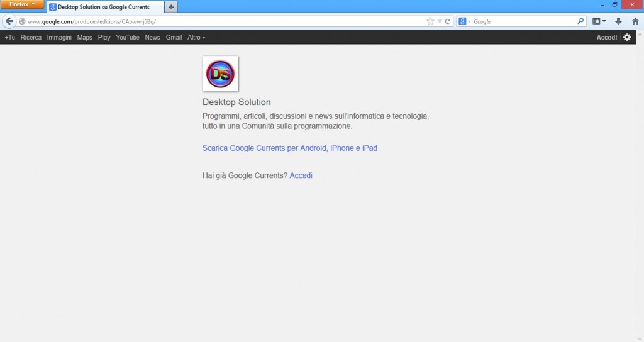Show URL history dropdown arrow
The width and height of the screenshot is (644, 342).
[x=440, y=21]
